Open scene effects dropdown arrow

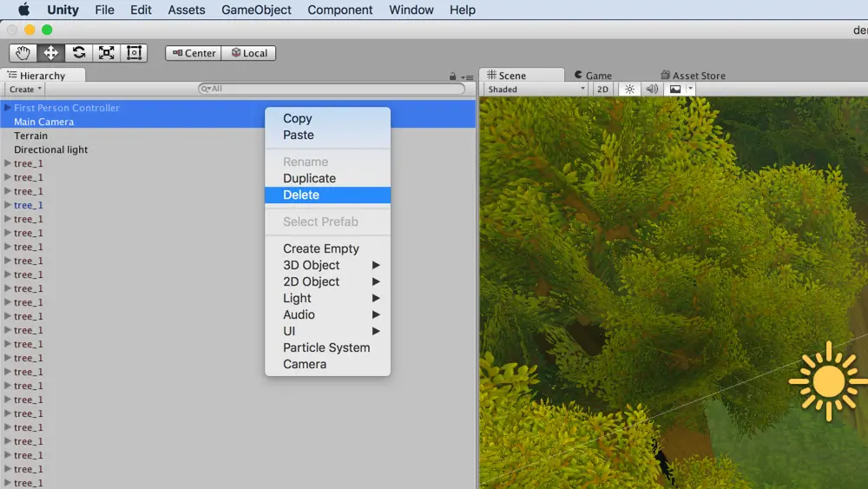point(690,89)
